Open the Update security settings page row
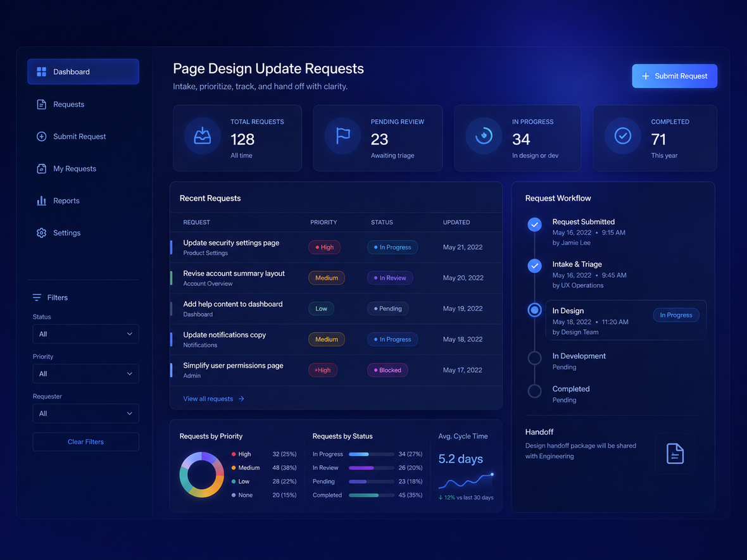Image resolution: width=747 pixels, height=560 pixels. click(x=336, y=247)
